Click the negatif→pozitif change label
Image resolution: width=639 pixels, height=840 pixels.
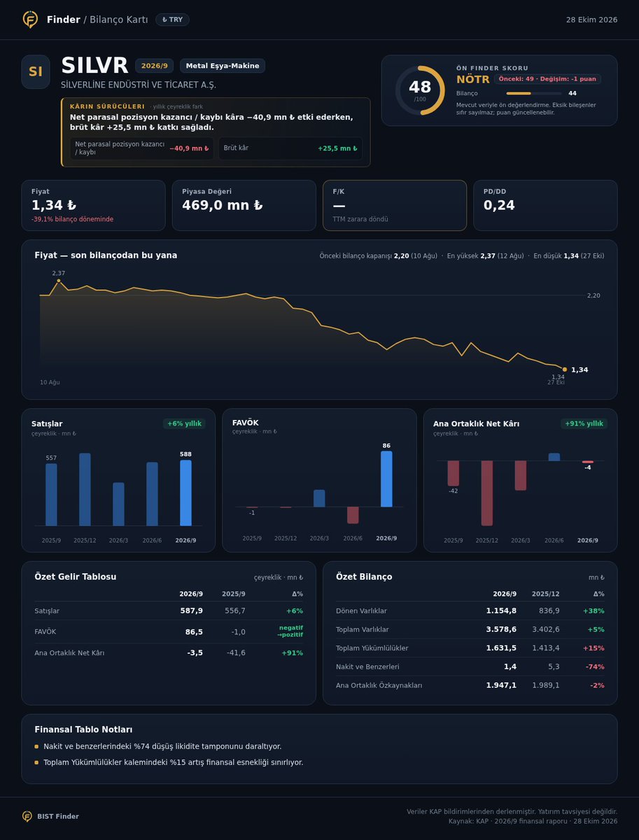click(x=290, y=631)
